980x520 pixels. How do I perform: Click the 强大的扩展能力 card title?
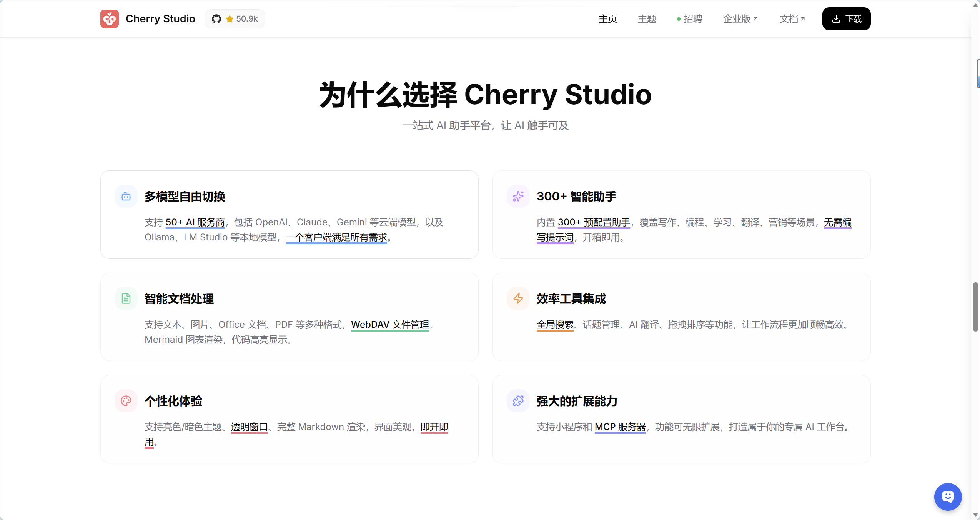577,401
